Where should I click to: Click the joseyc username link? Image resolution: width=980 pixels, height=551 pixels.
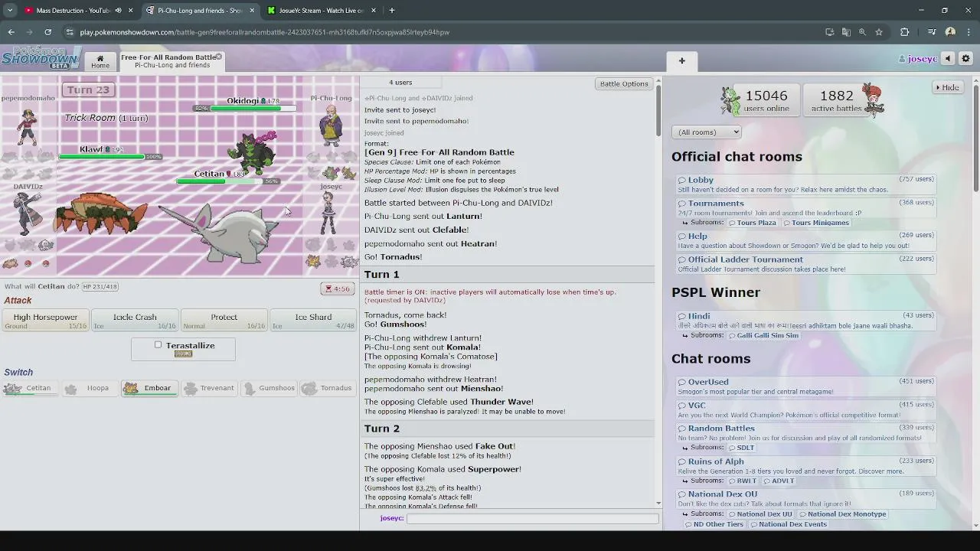pos(917,59)
